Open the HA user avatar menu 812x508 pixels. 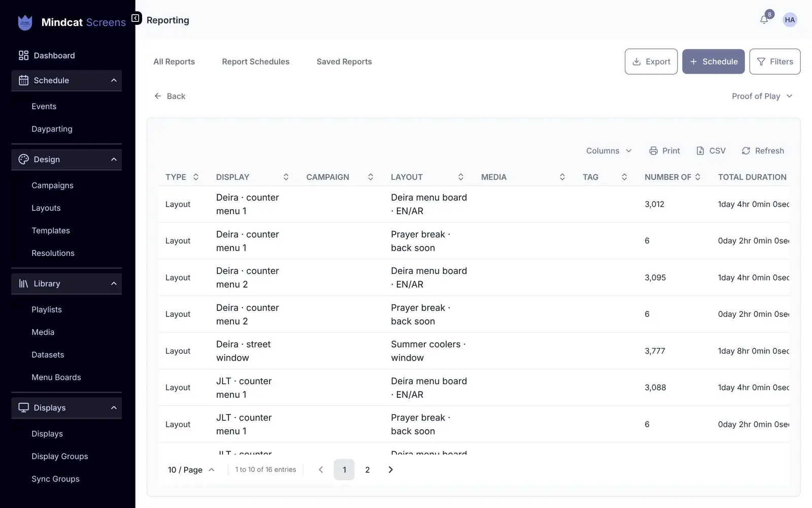click(x=790, y=20)
